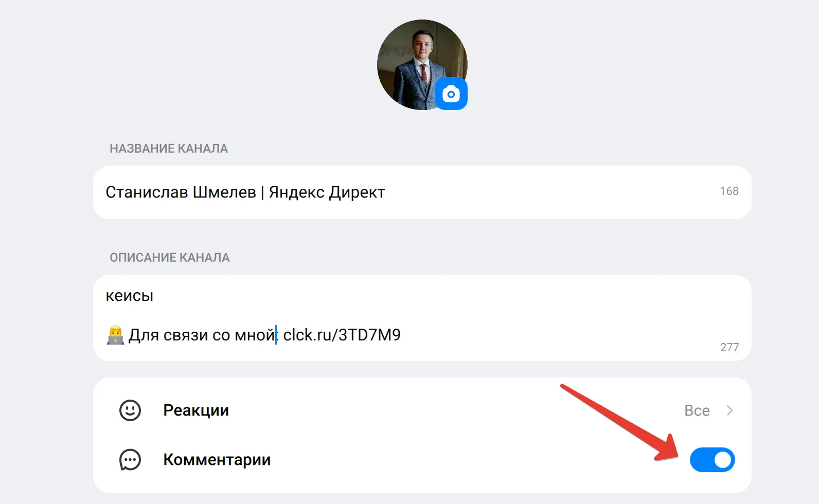Click the camera icon to change channel photo
The image size is (819, 504).
point(451,94)
